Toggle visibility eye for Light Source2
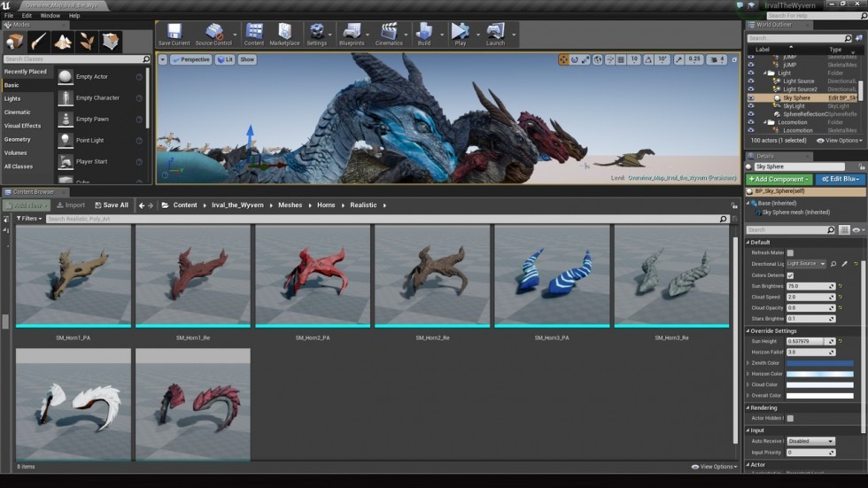Screen dimensions: 868x488 [751, 89]
